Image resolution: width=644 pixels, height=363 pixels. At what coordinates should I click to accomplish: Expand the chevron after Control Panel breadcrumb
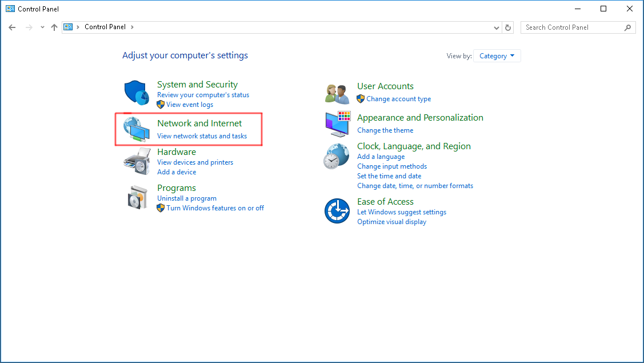132,27
